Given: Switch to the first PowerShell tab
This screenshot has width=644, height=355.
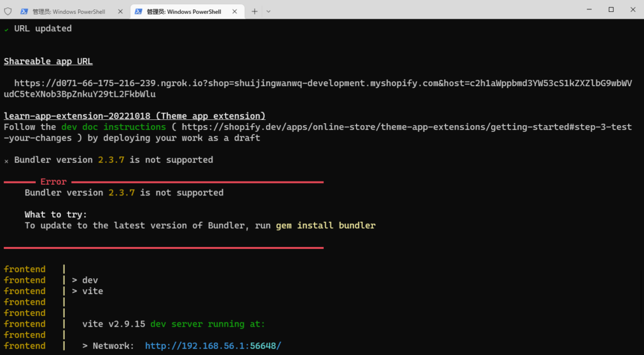Looking at the screenshot, I should pos(72,11).
